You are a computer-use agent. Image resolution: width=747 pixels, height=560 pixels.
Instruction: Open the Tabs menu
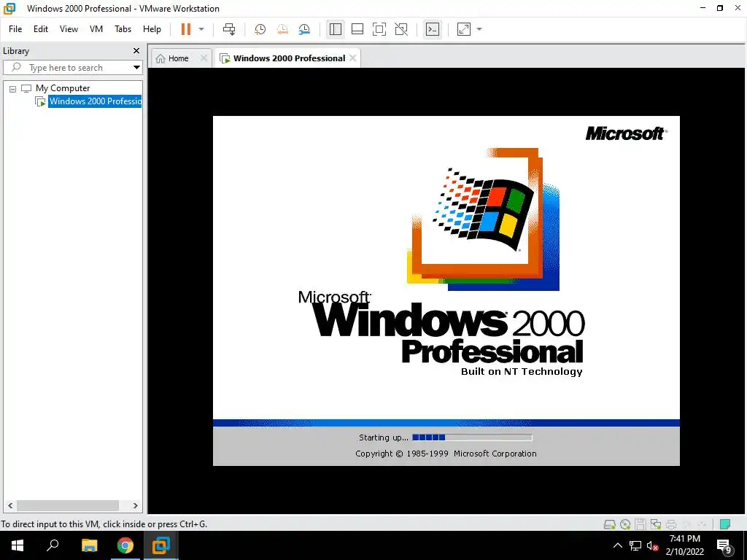tap(123, 29)
